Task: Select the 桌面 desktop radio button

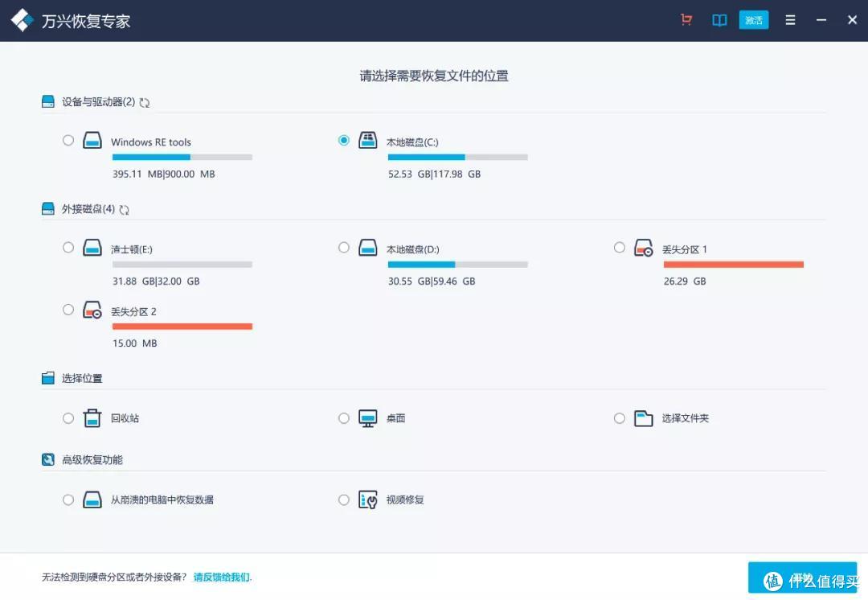Action: tap(344, 417)
